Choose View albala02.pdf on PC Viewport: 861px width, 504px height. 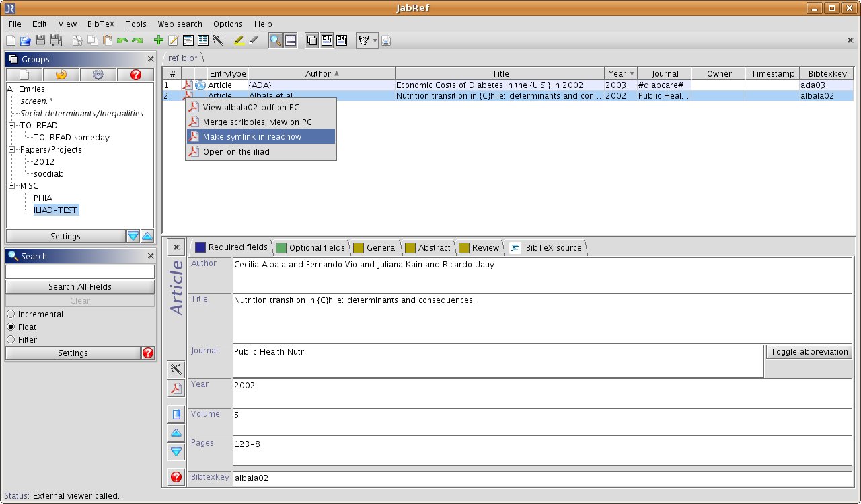pyautogui.click(x=260, y=107)
